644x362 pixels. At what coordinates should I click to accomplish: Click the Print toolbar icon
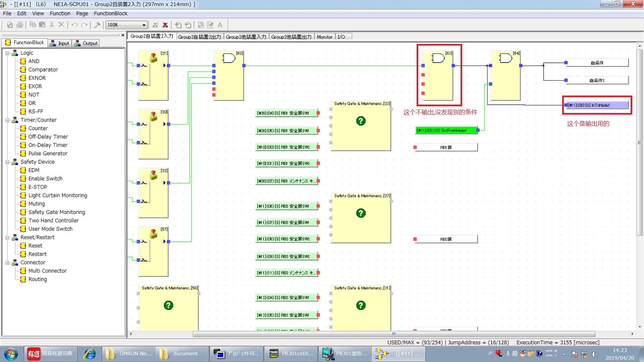(x=20, y=25)
